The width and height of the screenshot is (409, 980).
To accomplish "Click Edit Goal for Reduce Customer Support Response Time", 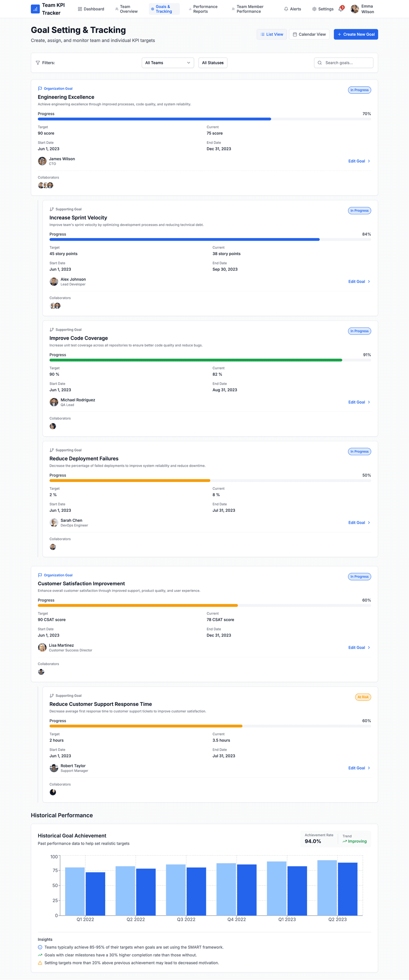I will [359, 768].
